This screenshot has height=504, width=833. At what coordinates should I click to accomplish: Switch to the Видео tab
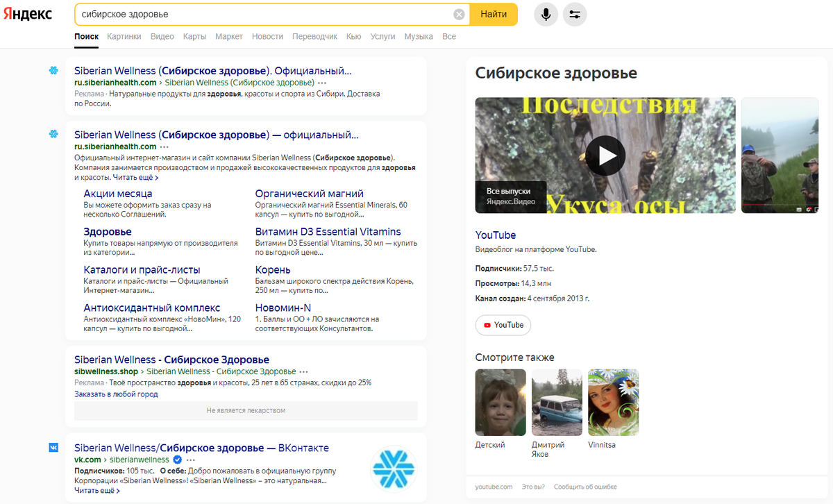pyautogui.click(x=162, y=36)
